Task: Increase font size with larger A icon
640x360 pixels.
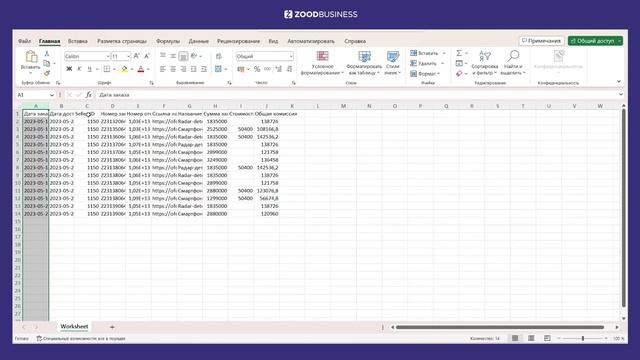Action: tap(137, 56)
